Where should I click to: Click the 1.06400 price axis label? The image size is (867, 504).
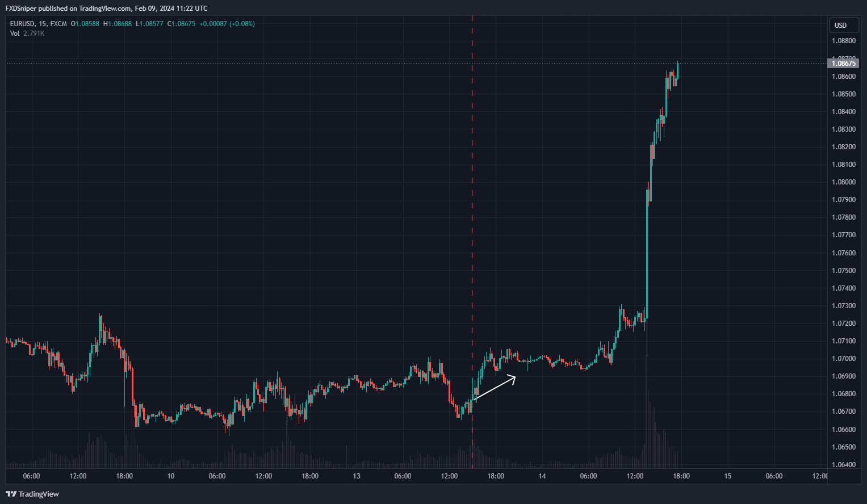[843, 465]
